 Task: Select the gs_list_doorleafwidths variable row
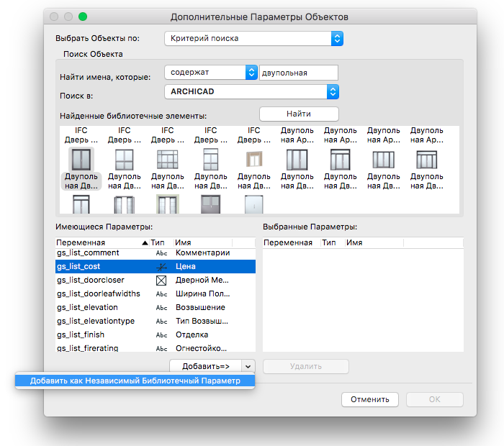(x=156, y=293)
